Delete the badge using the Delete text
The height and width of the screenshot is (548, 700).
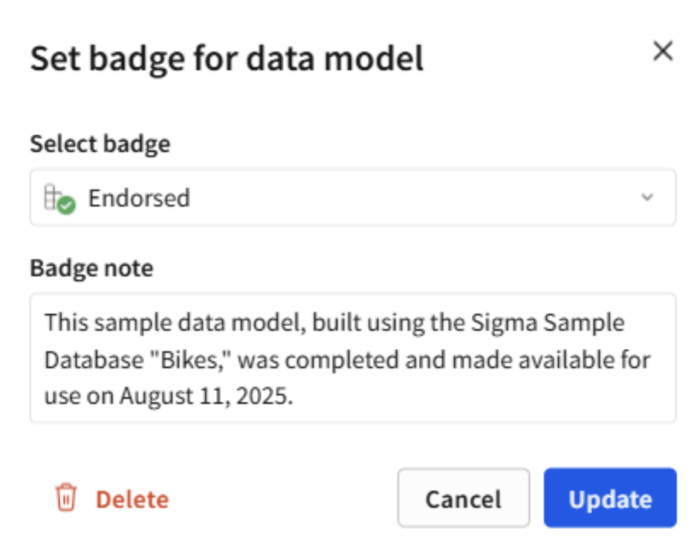pos(132,499)
